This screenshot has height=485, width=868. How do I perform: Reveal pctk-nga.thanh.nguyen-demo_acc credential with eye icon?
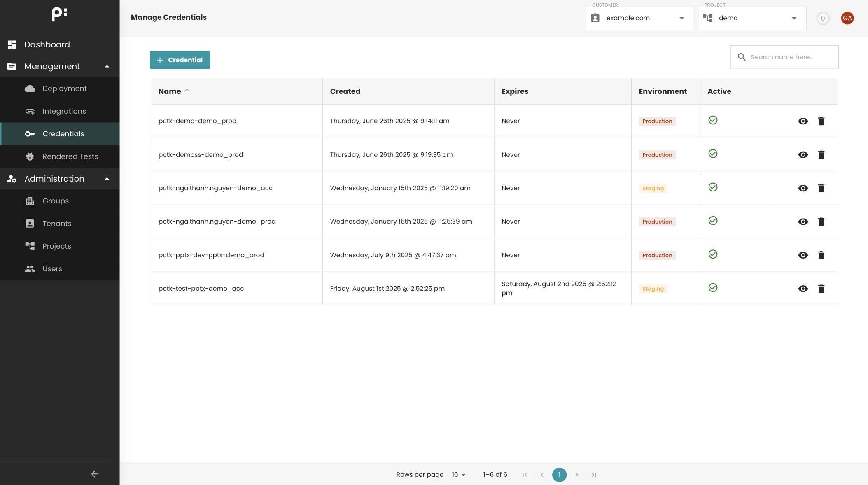point(803,188)
